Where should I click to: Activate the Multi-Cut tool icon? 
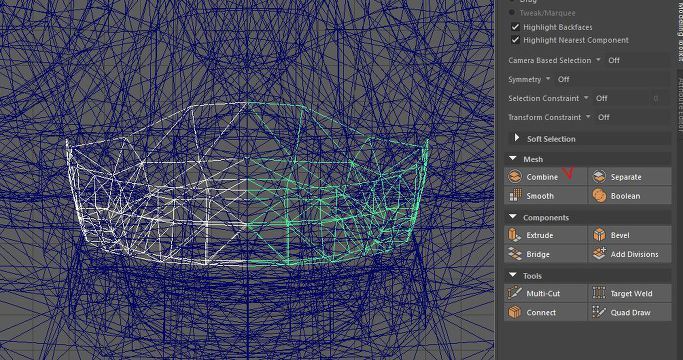(515, 293)
